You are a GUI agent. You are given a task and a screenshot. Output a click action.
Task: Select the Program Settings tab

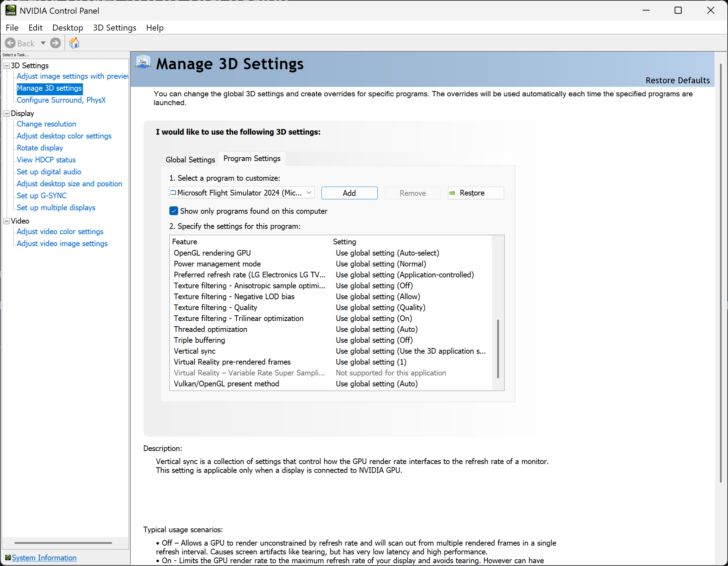[252, 159]
